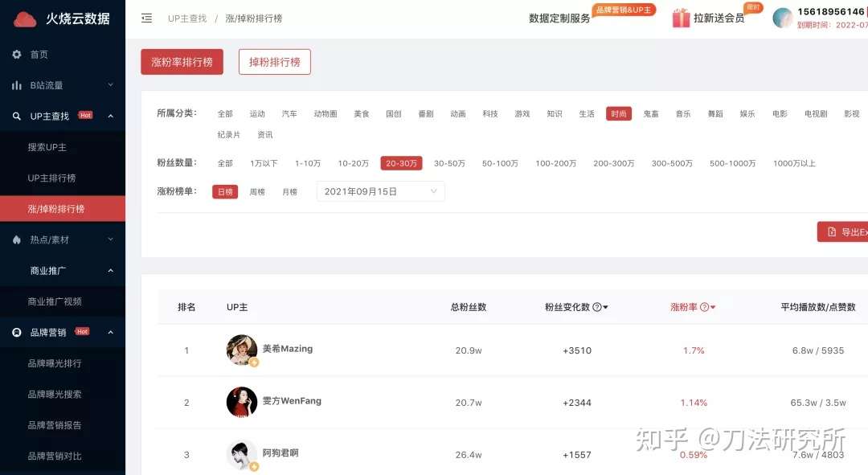868x475 pixels.
Task: Open UP主排行榜 in the sidebar
Action: (x=51, y=178)
